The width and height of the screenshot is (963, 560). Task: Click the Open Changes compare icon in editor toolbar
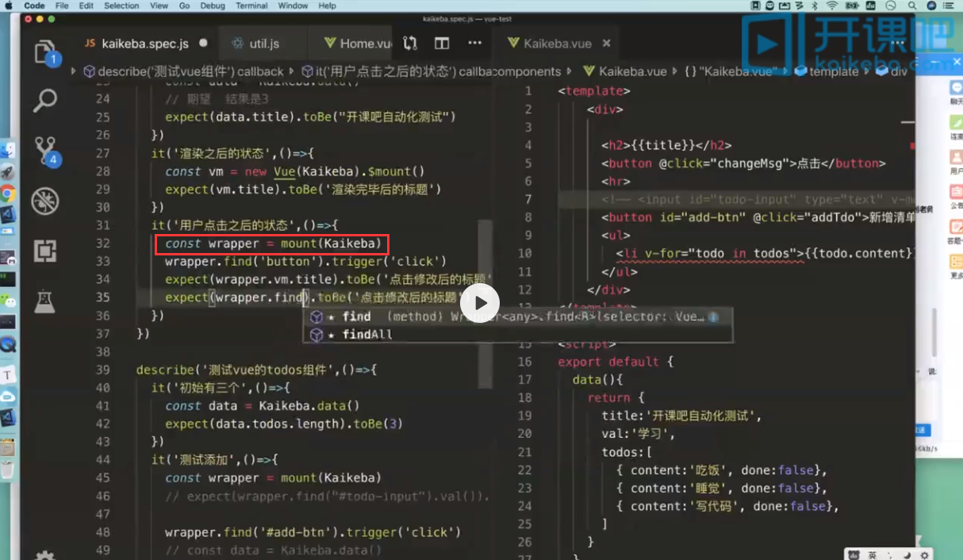pos(410,43)
